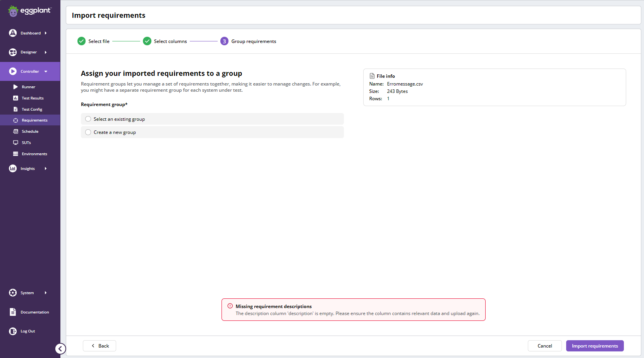This screenshot has width=644, height=358.
Task: Click the step 3 circle indicator
Action: pyautogui.click(x=225, y=41)
